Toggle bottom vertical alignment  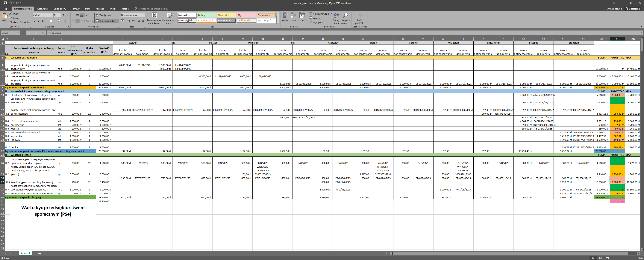[x=81, y=15]
